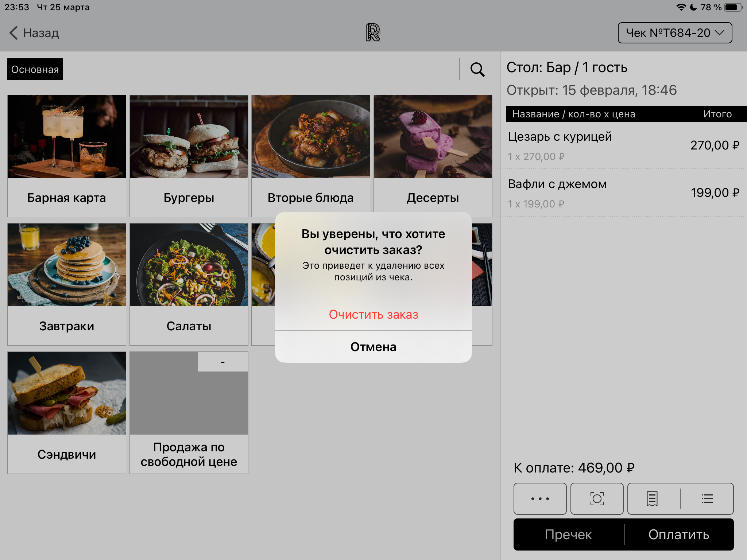747x560 pixels.
Task: Open the Бургеры category tile
Action: (189, 156)
